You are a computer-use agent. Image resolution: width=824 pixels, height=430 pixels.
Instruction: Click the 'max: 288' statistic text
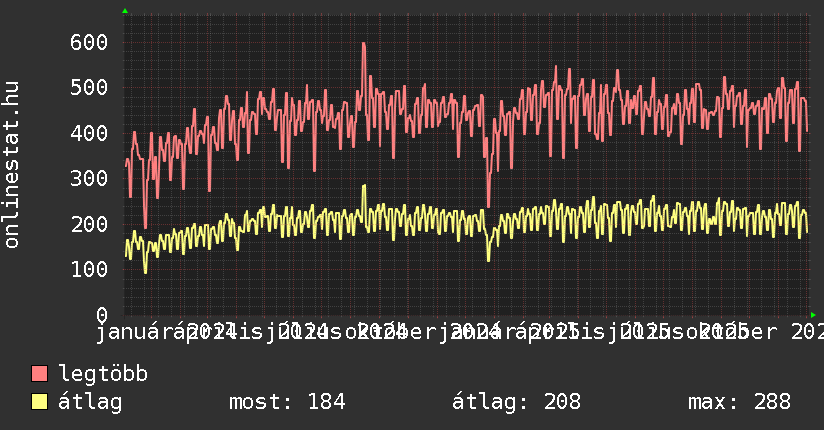click(739, 402)
